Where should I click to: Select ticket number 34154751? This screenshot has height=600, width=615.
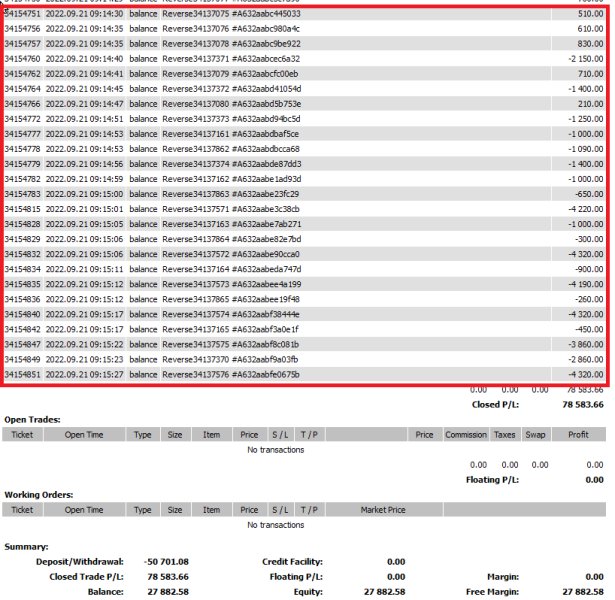[22, 14]
